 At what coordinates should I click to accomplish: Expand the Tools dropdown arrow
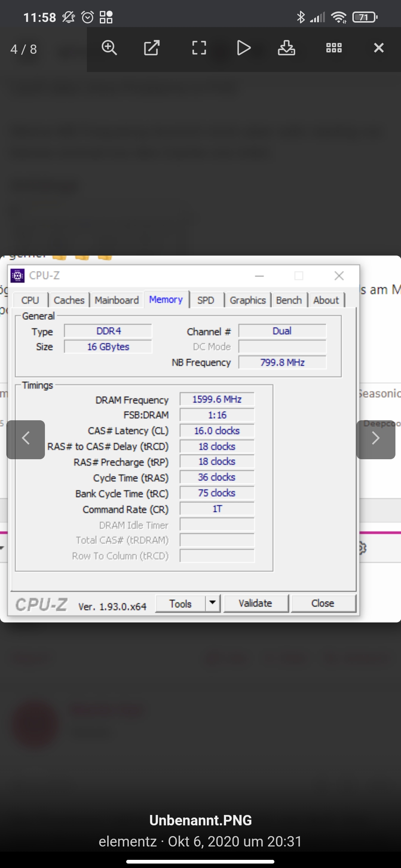pos(212,604)
